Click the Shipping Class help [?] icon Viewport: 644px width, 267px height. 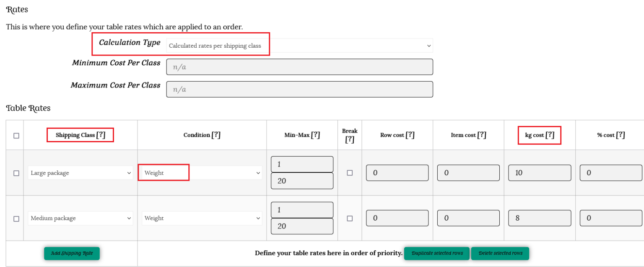101,135
